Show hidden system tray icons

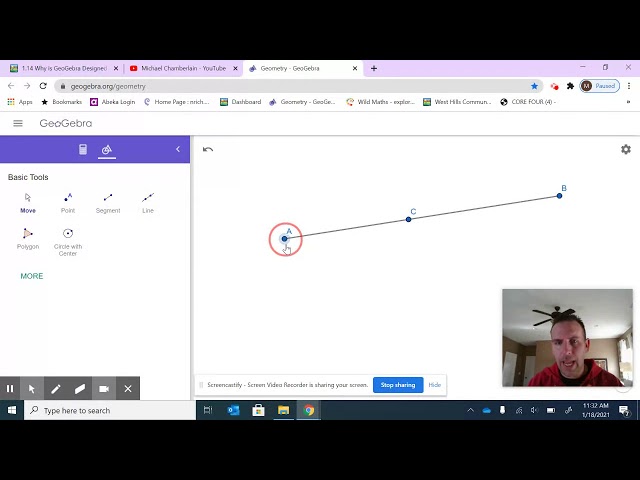[x=470, y=410]
